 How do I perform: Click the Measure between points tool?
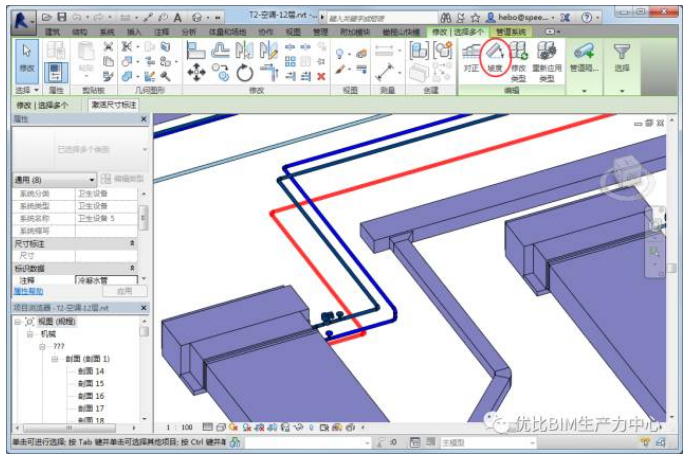(x=384, y=72)
